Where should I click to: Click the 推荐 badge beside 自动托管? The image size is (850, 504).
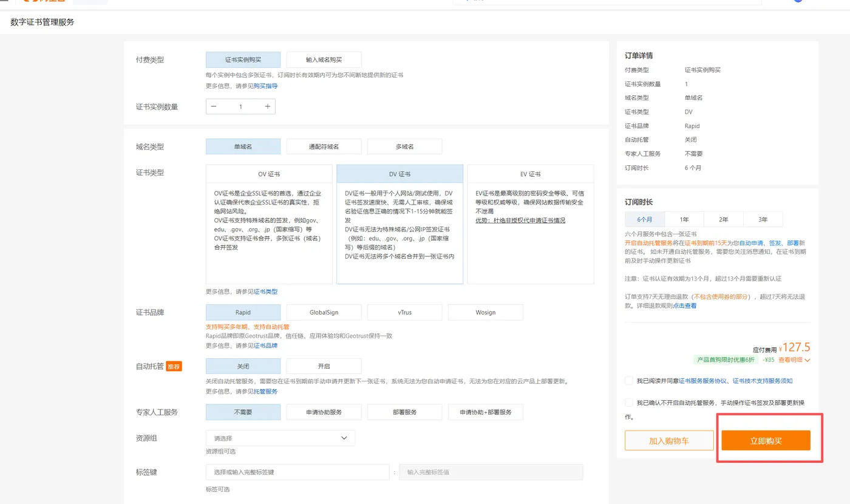(x=174, y=366)
